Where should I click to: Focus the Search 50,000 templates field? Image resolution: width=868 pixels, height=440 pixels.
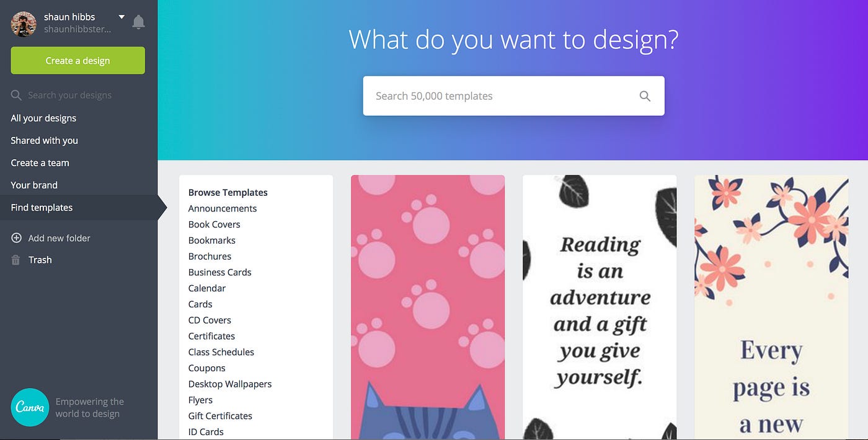click(513, 96)
